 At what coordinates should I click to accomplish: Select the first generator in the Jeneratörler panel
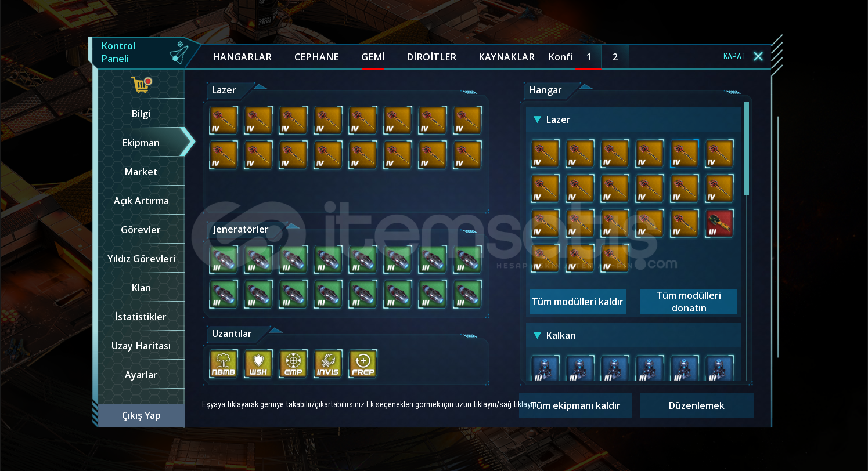coord(224,259)
